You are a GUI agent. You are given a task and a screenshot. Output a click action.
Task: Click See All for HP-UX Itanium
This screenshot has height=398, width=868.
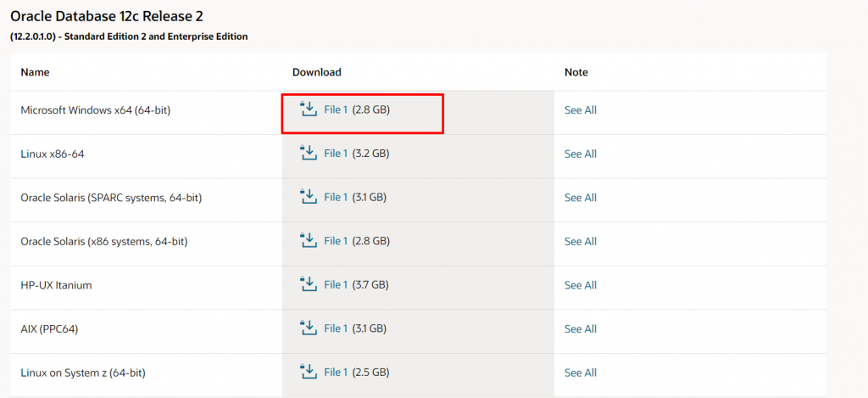[580, 285]
